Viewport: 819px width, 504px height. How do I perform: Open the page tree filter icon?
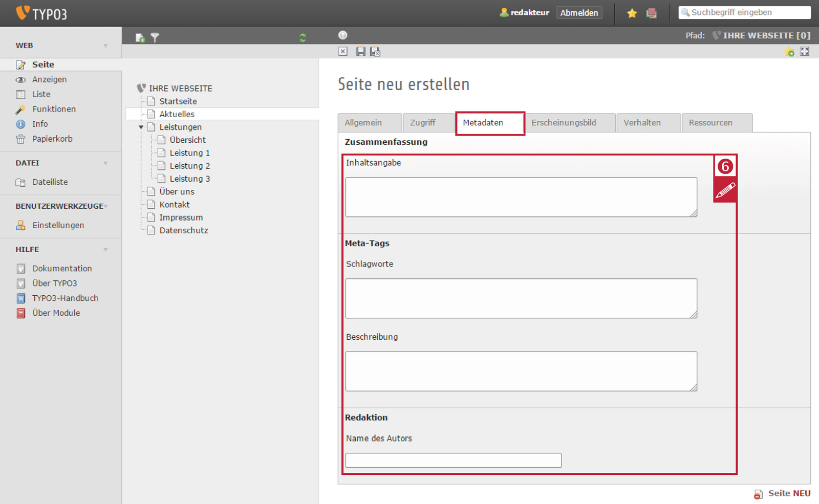tap(155, 38)
